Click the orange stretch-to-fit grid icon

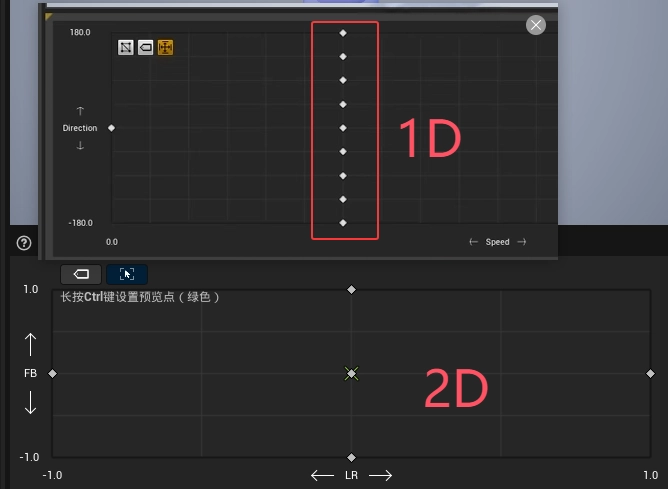165,47
